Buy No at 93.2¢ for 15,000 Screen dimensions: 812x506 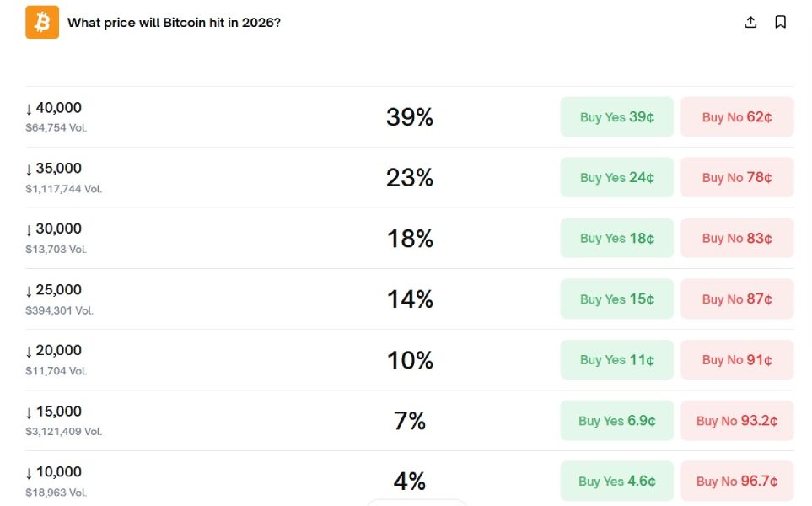737,420
